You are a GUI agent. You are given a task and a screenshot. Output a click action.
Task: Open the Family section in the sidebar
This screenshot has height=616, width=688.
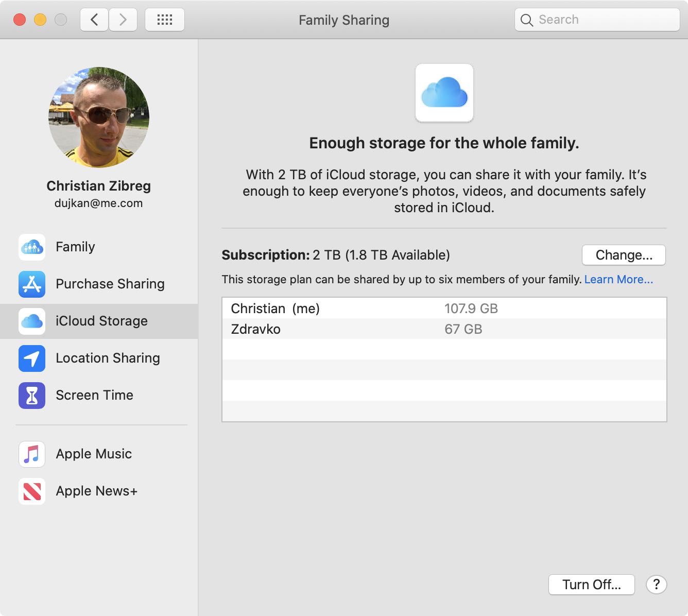(x=75, y=247)
